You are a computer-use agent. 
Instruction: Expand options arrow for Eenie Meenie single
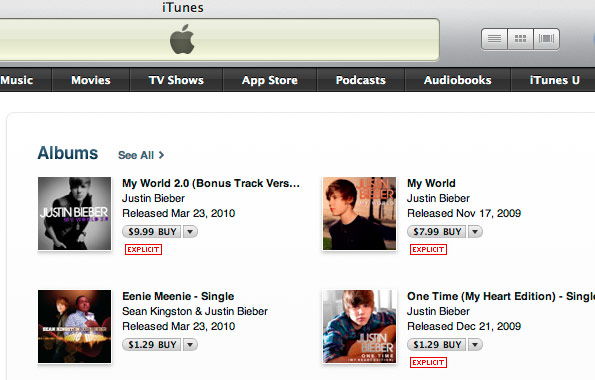[x=190, y=344]
